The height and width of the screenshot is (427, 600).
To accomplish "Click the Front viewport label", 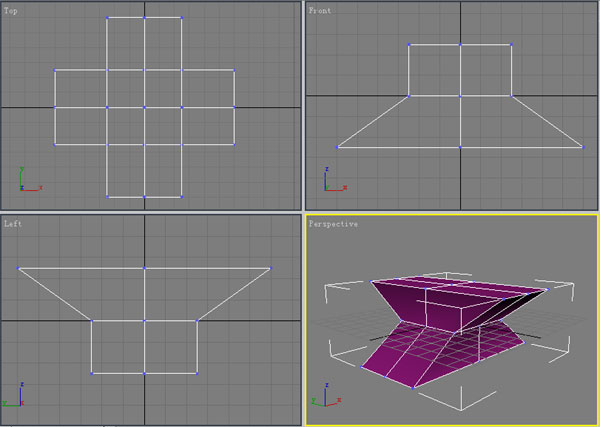I will [x=320, y=11].
